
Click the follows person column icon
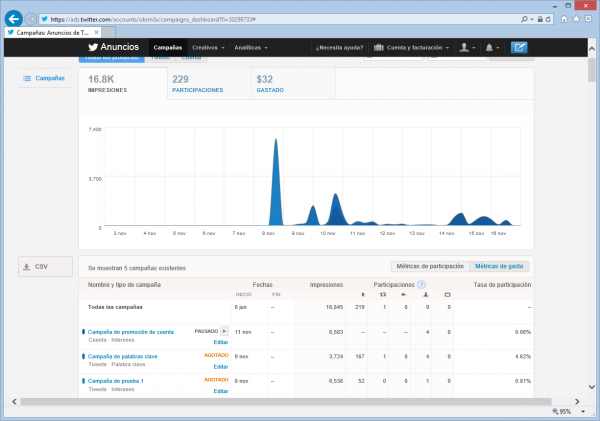click(x=426, y=294)
